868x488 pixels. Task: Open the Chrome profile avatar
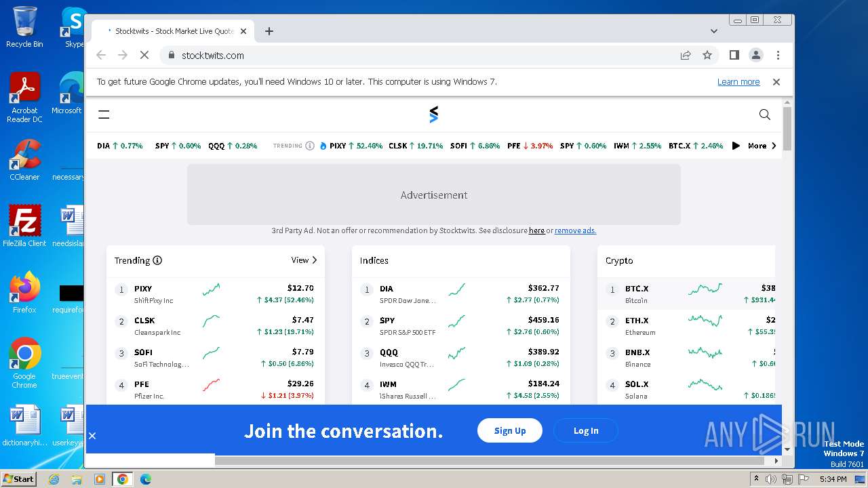[756, 56]
